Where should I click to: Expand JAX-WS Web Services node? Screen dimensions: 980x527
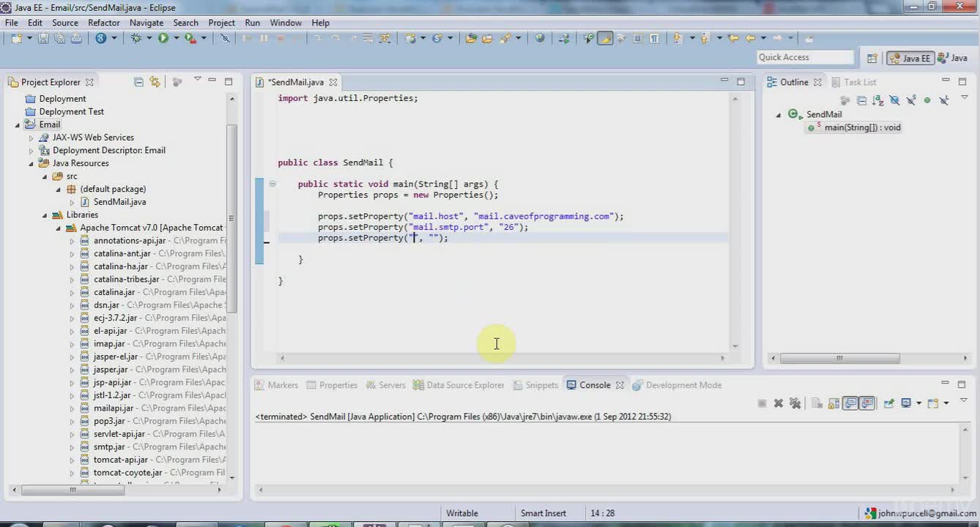click(31, 138)
